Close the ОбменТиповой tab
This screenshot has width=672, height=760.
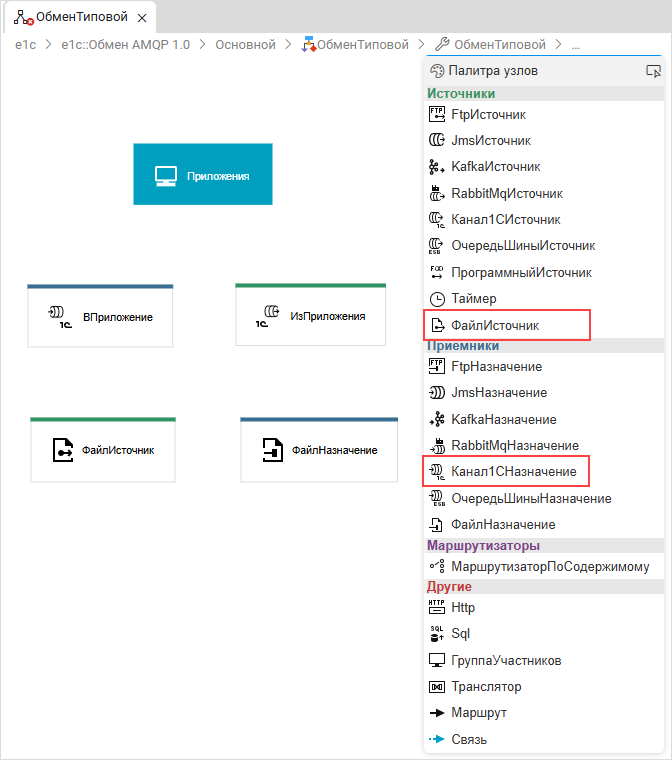pyautogui.click(x=142, y=19)
